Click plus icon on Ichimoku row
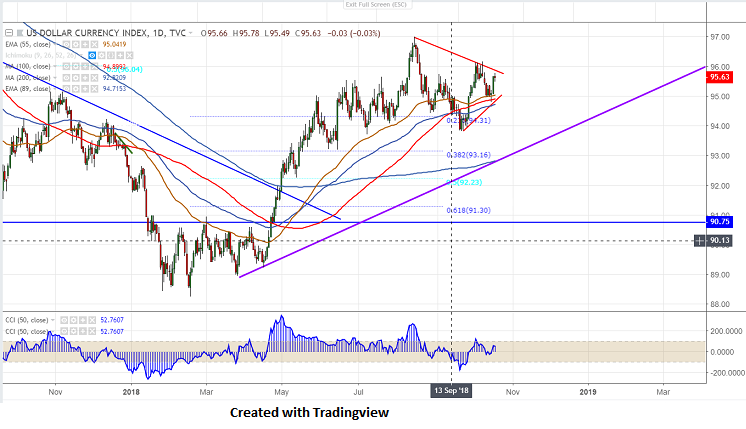 coord(120,56)
